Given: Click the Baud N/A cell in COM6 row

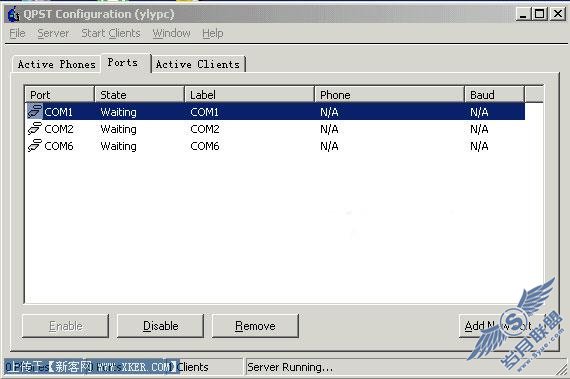Looking at the screenshot, I should (479, 146).
